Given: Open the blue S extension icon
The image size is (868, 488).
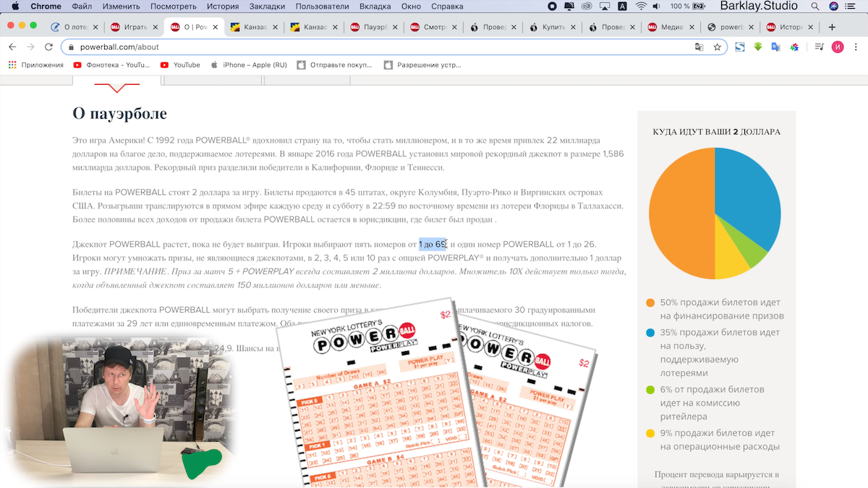Looking at the screenshot, I should [740, 47].
